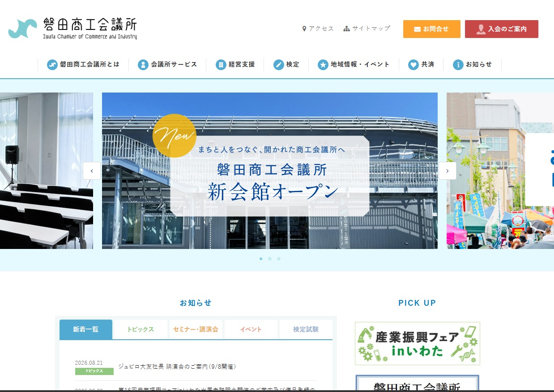This screenshot has height=392, width=554.
Task: Click the sitemap tree icon beside サイトマップ
Action: click(346, 29)
